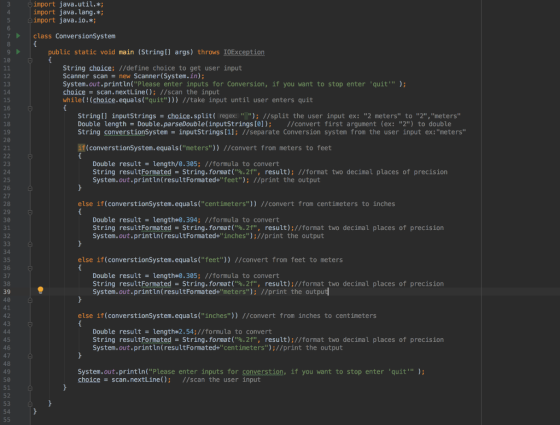Click the ConversionSystem class name
This screenshot has width=560, height=425.
(85, 36)
